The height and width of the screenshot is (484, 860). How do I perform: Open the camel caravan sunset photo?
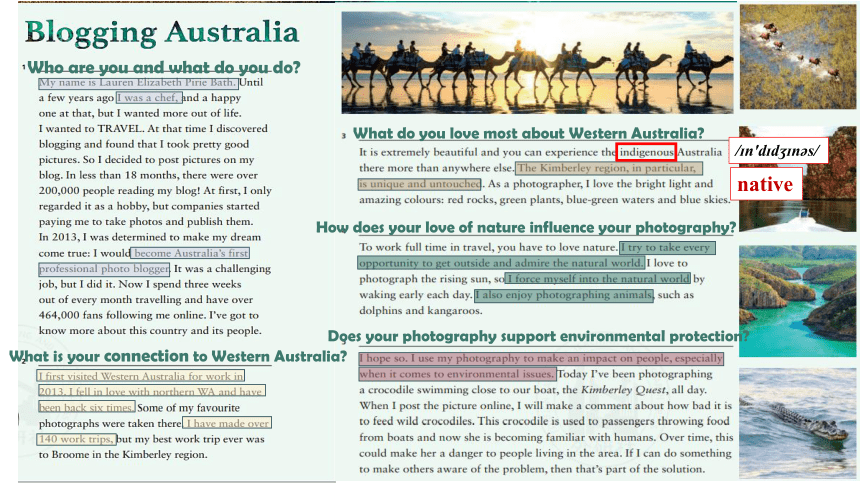(537, 63)
